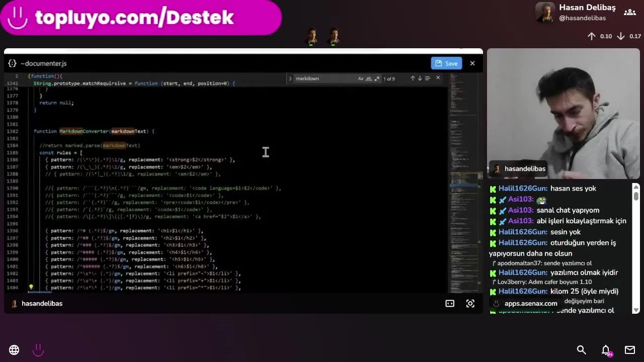The image size is (644, 362).
Task: Click the moderator badge beside Asi103 'sanal chat'
Action: point(503,211)
